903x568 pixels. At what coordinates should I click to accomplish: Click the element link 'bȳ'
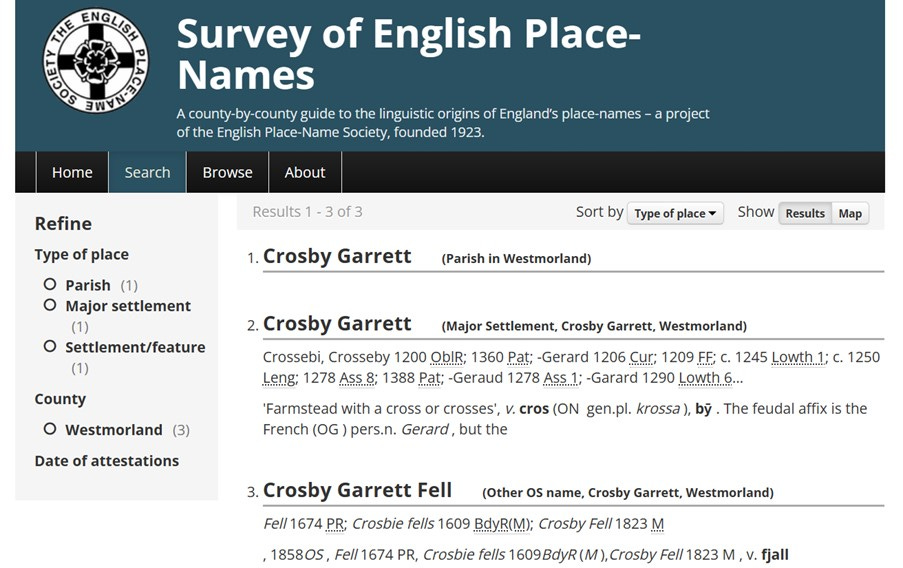[x=703, y=409]
